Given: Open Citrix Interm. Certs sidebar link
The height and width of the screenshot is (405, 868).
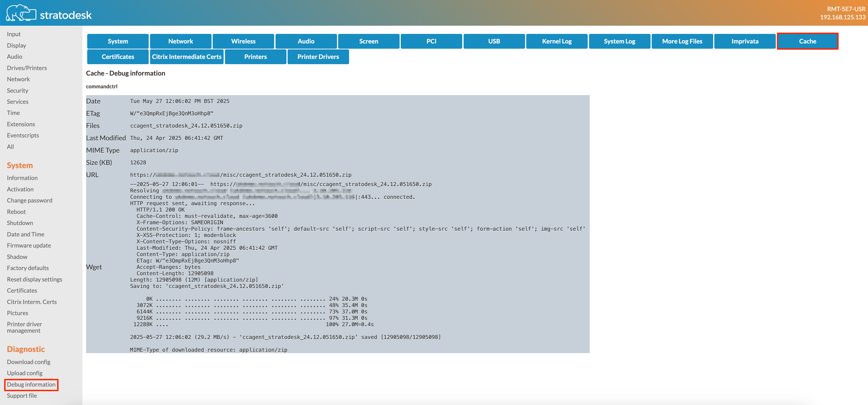Looking at the screenshot, I should point(32,302).
